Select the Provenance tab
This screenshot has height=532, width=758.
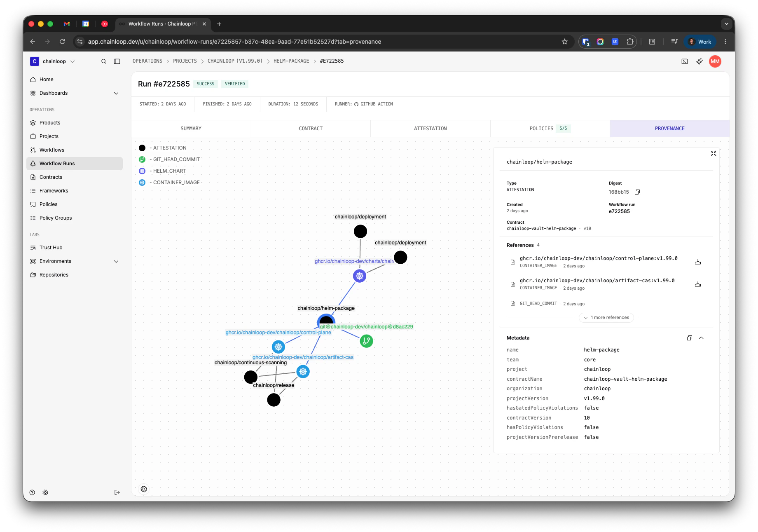[670, 129]
